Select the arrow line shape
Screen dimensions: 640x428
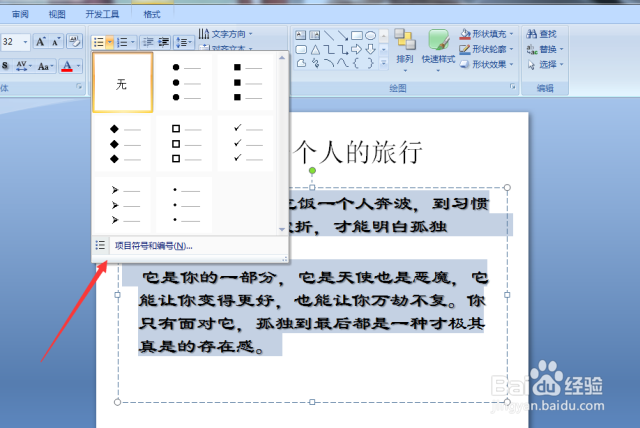pyautogui.click(x=342, y=35)
